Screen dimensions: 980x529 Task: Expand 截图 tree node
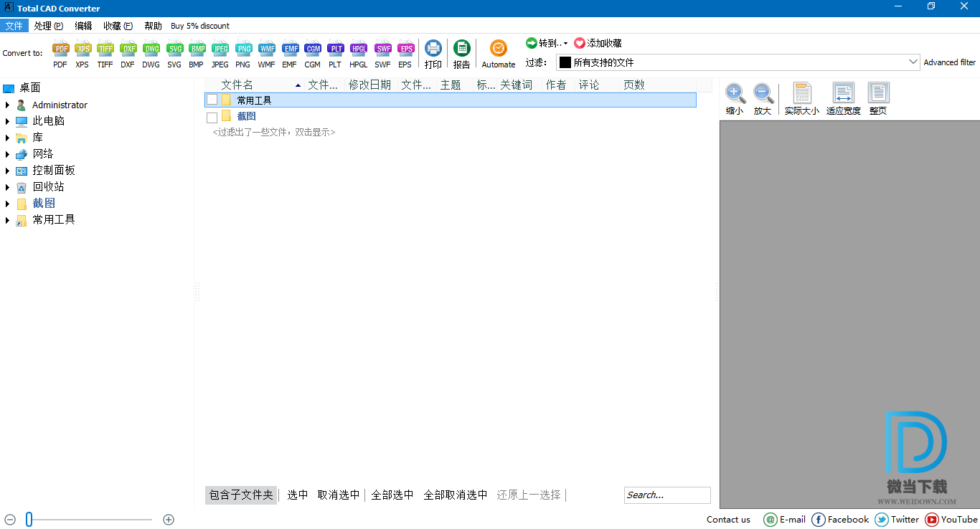coord(7,204)
